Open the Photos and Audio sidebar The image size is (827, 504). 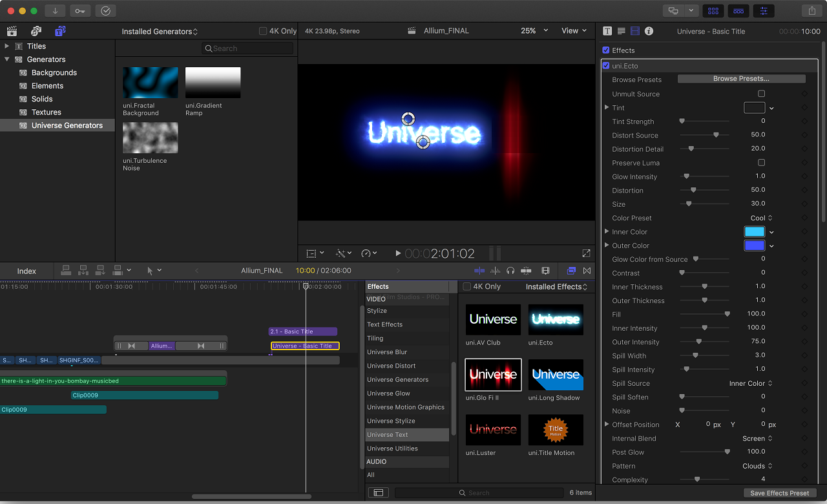(x=36, y=31)
